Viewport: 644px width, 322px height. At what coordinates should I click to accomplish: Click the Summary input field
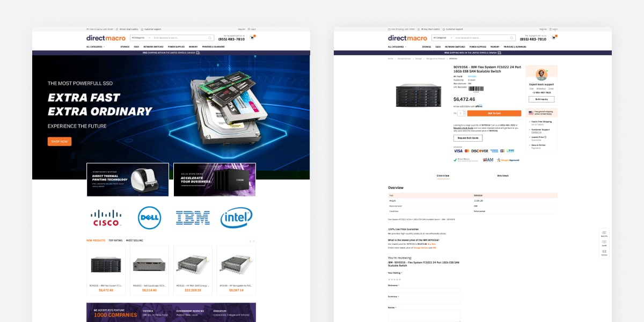pos(425,302)
